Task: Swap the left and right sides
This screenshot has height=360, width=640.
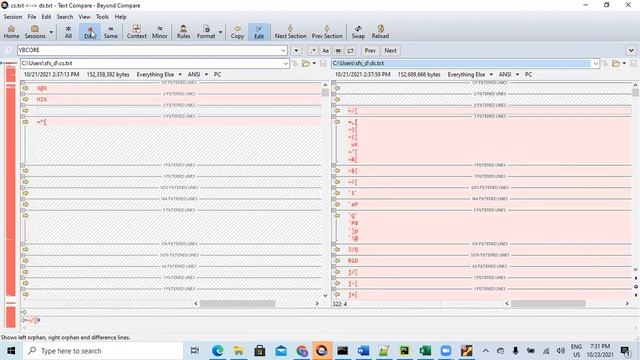Action: coord(358,32)
